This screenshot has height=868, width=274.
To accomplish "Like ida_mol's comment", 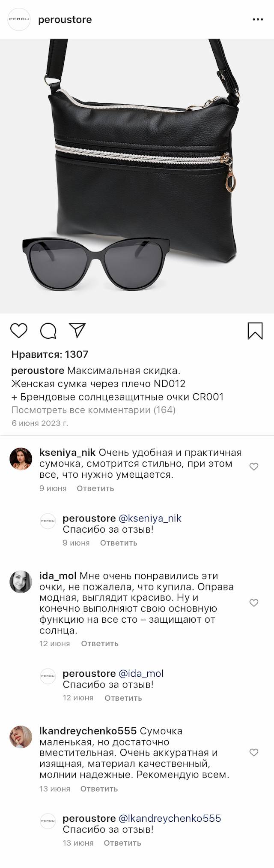I will pos(254,603).
